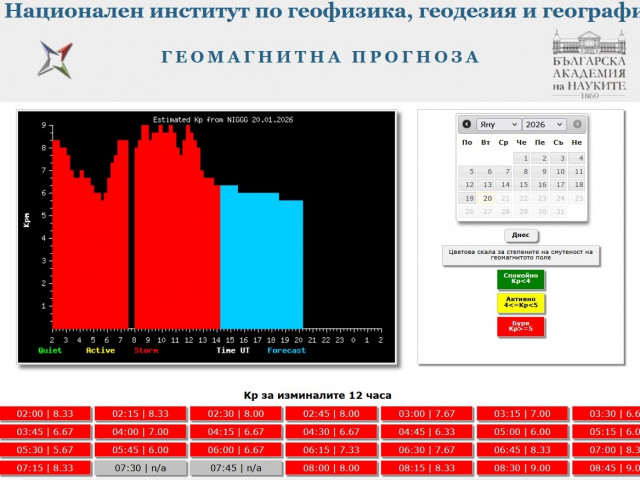This screenshot has height=480, width=640.
Task: Click the red Буря Kp>=5 swatch
Action: (x=520, y=327)
